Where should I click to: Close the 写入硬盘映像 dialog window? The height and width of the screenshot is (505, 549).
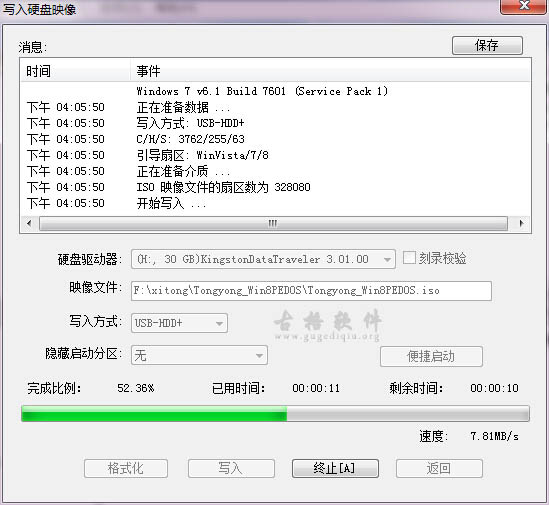tap(524, 6)
